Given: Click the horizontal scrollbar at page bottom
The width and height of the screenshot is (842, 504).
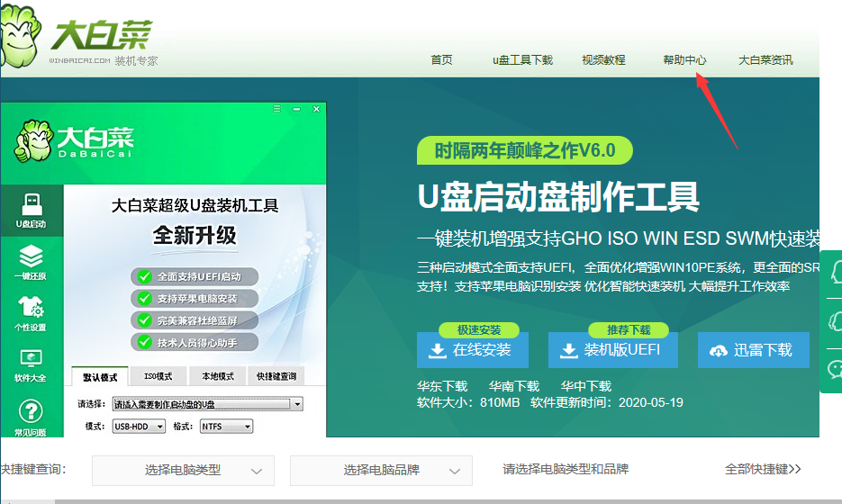Looking at the screenshot, I should point(421,501).
